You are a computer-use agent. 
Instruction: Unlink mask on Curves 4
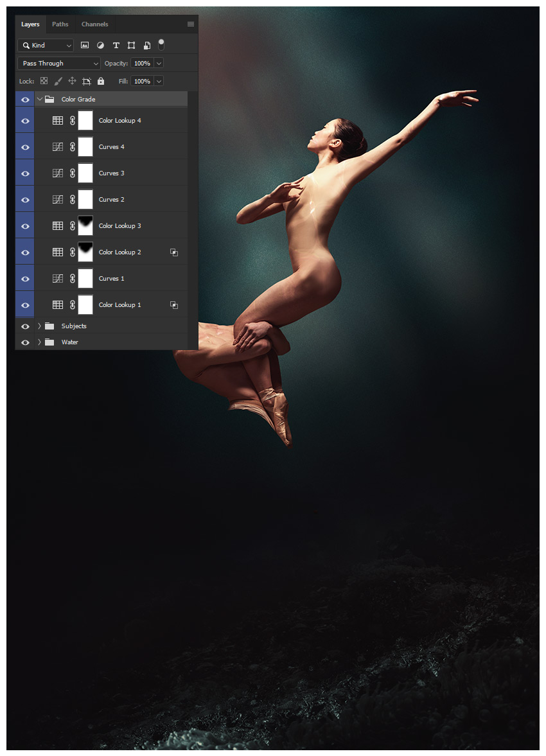[x=73, y=147]
